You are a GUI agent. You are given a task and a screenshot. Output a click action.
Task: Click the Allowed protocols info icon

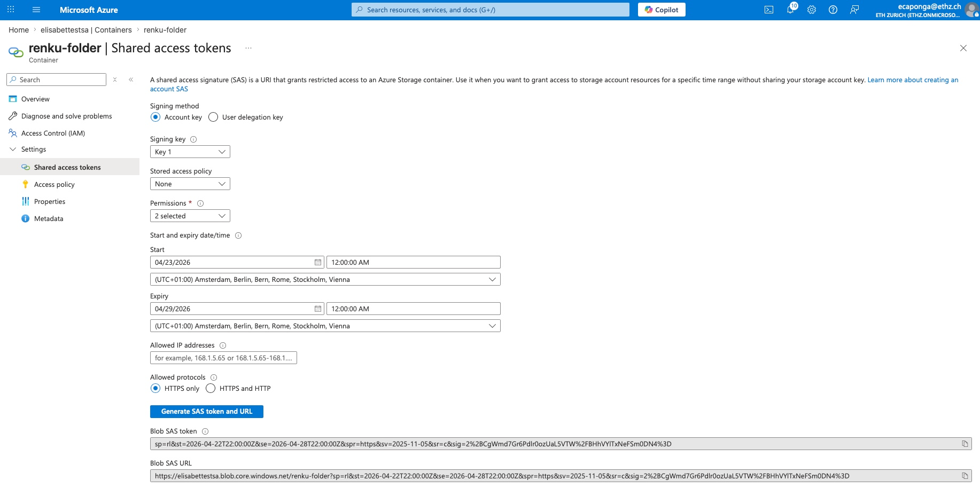(x=214, y=377)
